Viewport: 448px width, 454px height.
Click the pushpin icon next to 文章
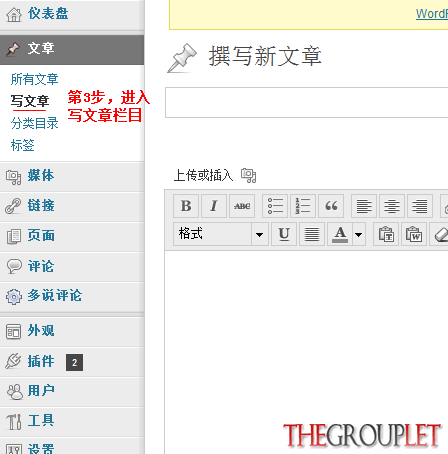click(x=13, y=49)
